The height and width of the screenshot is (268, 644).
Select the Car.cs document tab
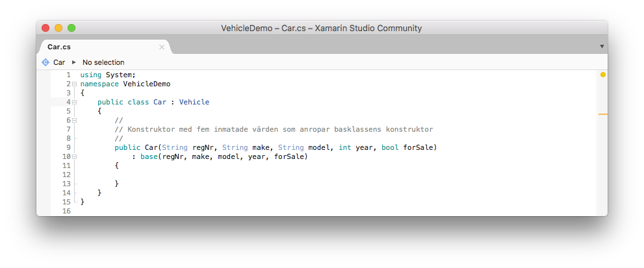click(104, 47)
